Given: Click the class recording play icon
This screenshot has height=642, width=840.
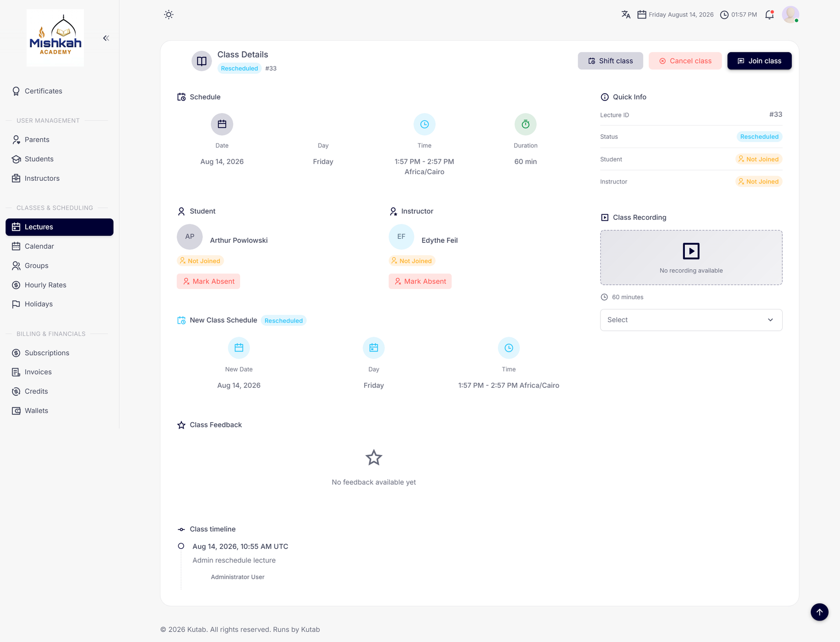Looking at the screenshot, I should [x=691, y=251].
